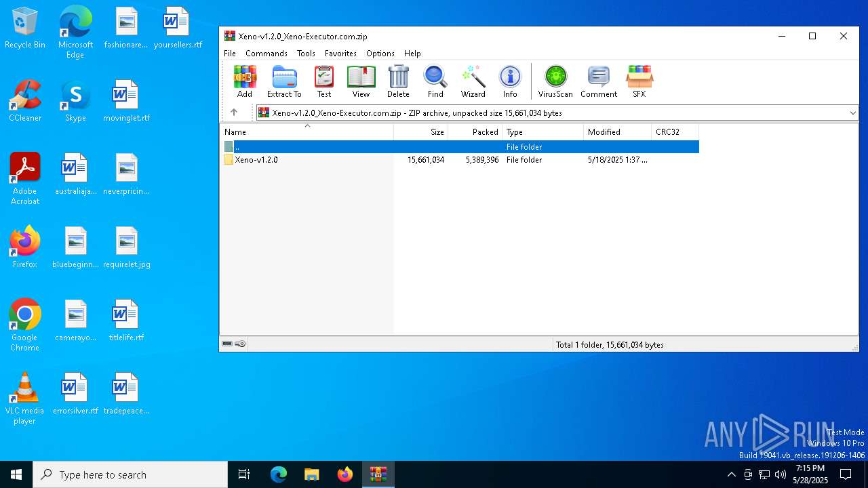
Task: Open the Favorites menu
Action: [x=340, y=54]
